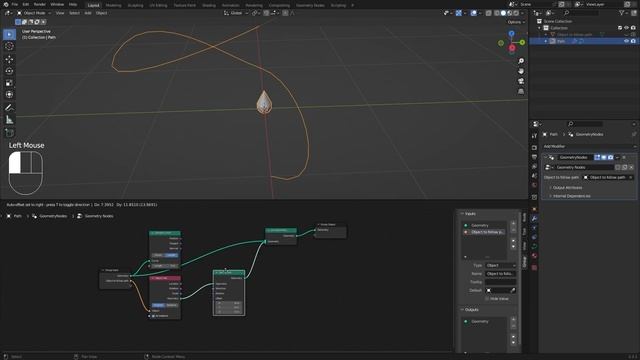
Task: Toggle the camera view icon in viewport
Action: click(x=521, y=81)
